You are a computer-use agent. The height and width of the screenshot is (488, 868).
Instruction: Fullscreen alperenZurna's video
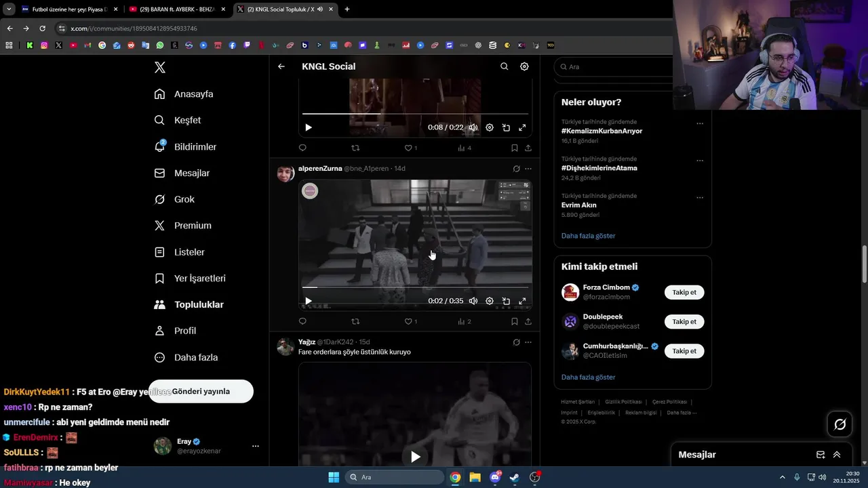coord(522,301)
